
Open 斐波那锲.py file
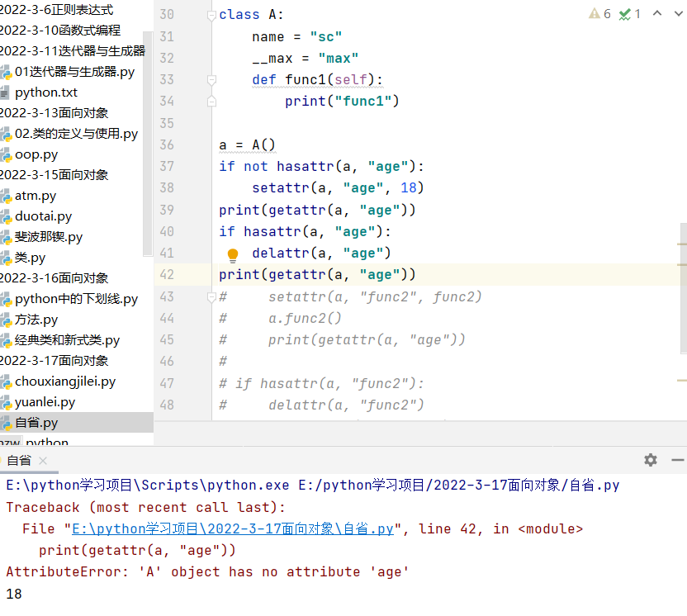(x=48, y=237)
